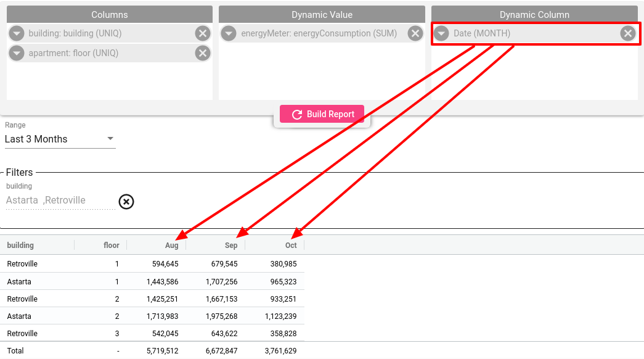The width and height of the screenshot is (644, 359).
Task: Sort by the Aug column header
Action: click(x=172, y=245)
